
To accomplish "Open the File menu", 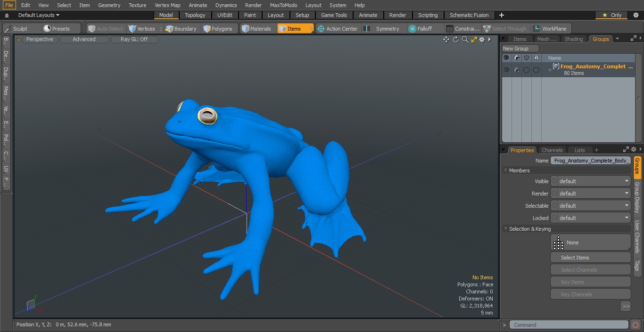I will click(9, 5).
